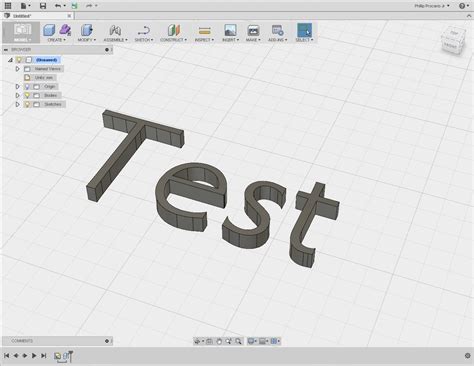Expand the Origin folder

pyautogui.click(x=18, y=86)
